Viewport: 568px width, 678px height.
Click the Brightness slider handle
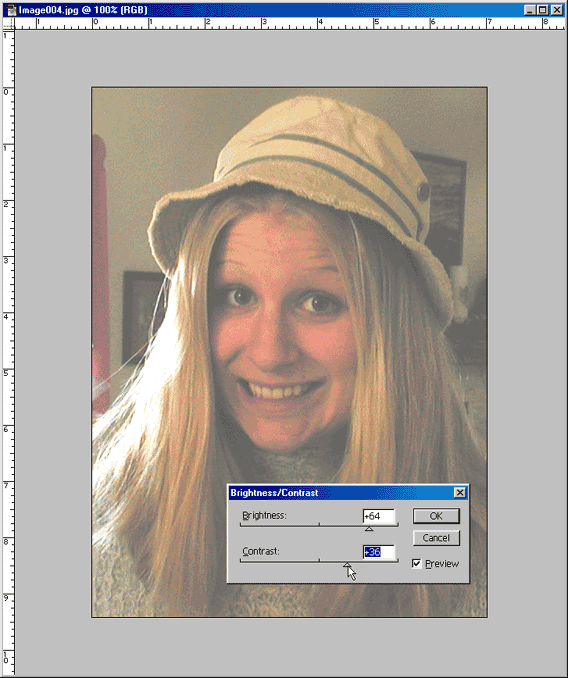[369, 528]
